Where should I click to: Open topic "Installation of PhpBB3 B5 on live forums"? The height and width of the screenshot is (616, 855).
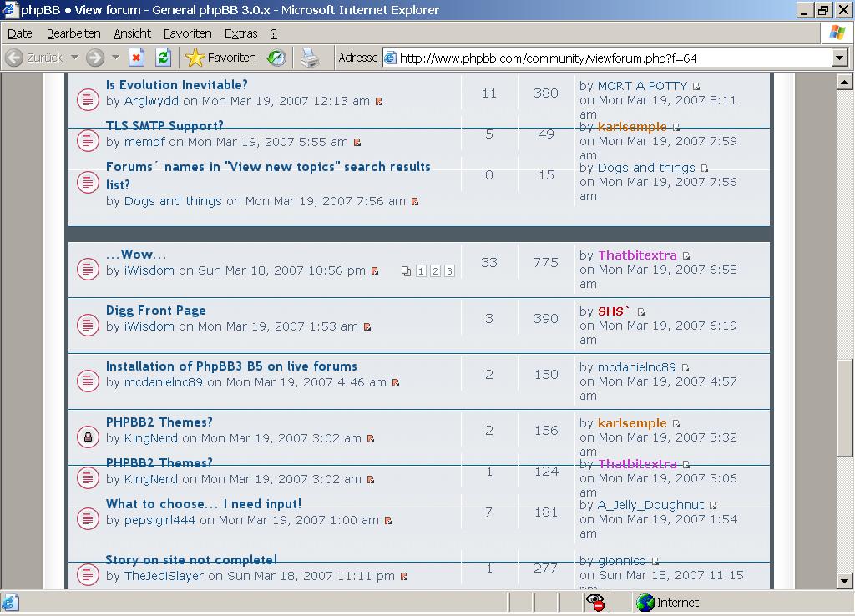[x=231, y=366]
